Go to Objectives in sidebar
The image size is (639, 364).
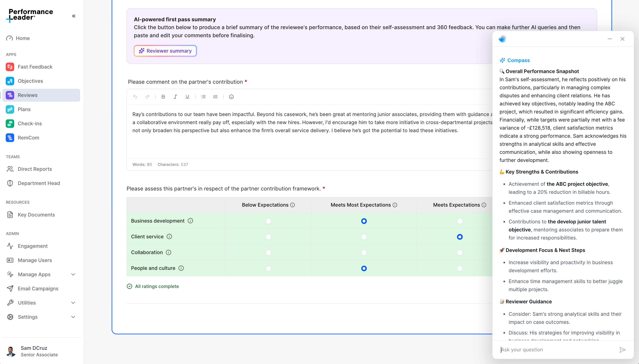coord(30,81)
